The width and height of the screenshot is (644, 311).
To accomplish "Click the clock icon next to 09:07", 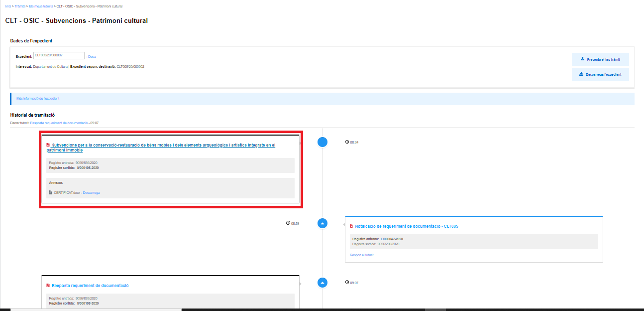I will (347, 283).
